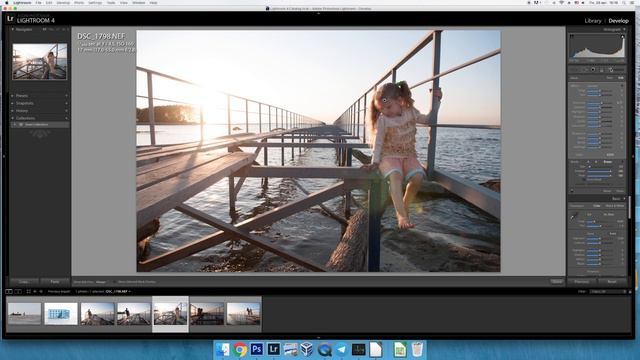Open the green spreadsheet document in dock
The height and width of the screenshot is (360, 640).
(x=400, y=350)
